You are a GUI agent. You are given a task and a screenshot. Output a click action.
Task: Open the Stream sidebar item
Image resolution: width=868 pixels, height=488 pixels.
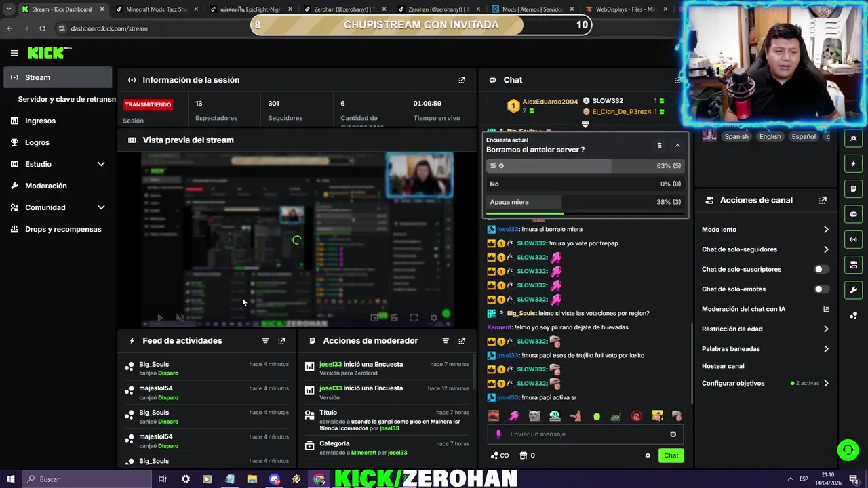click(x=57, y=77)
